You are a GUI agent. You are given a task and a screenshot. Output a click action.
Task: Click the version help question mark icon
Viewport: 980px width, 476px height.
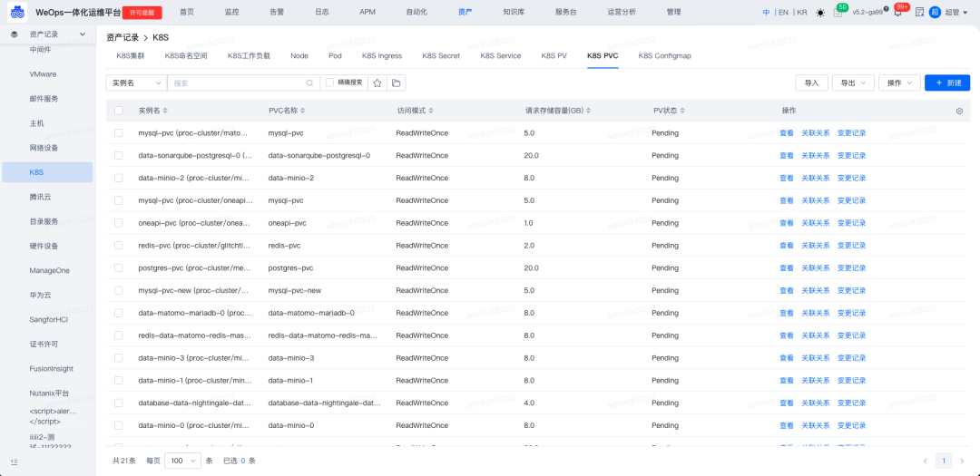(x=887, y=9)
